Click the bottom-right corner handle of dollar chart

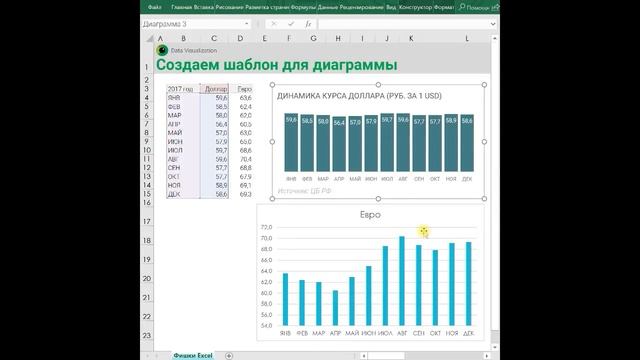[484, 199]
